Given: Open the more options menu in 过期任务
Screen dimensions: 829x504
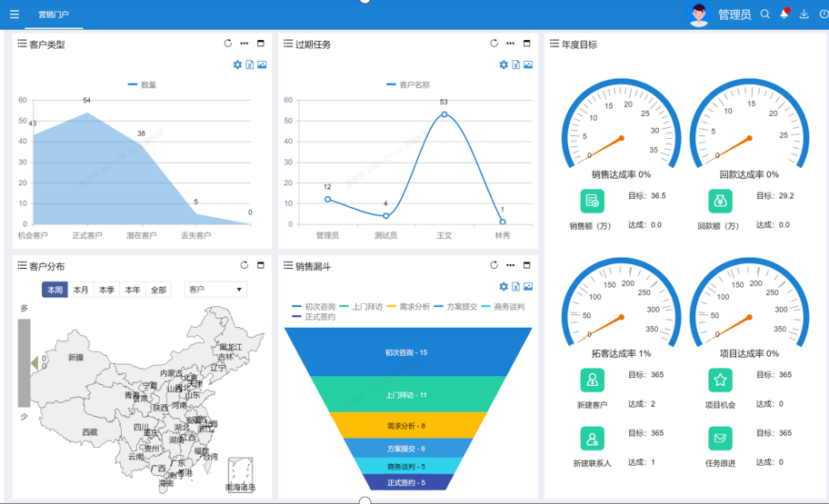Looking at the screenshot, I should point(511,44).
